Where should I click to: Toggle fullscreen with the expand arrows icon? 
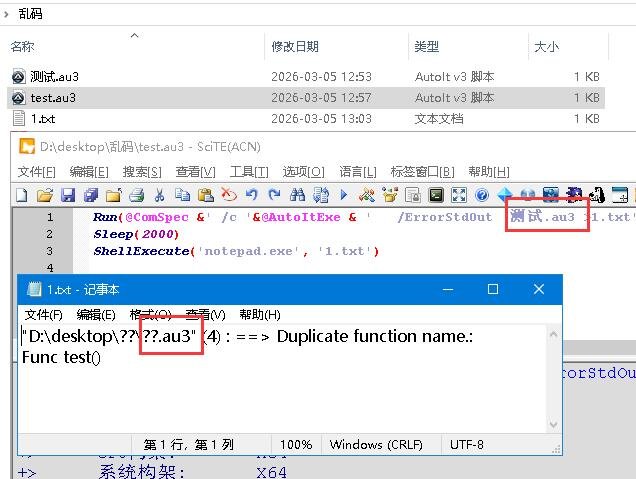[459, 195]
